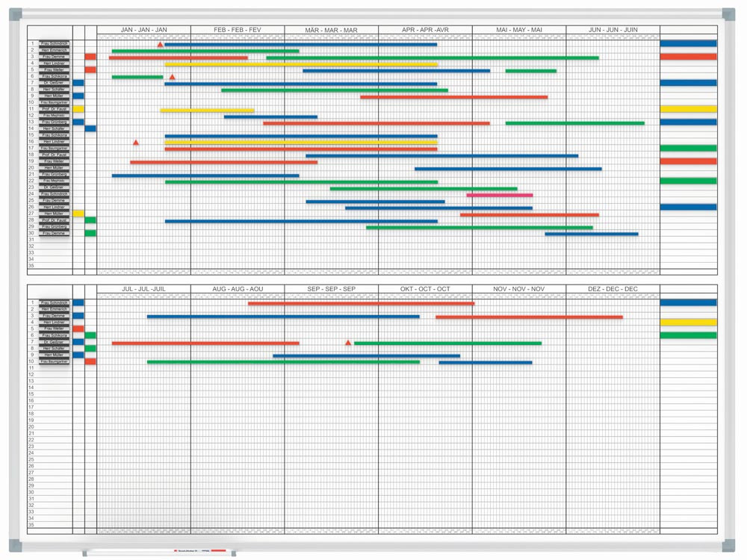This screenshot has width=747, height=560.
Task: Select the yellow bar in upper row 4
Action: 301,64
